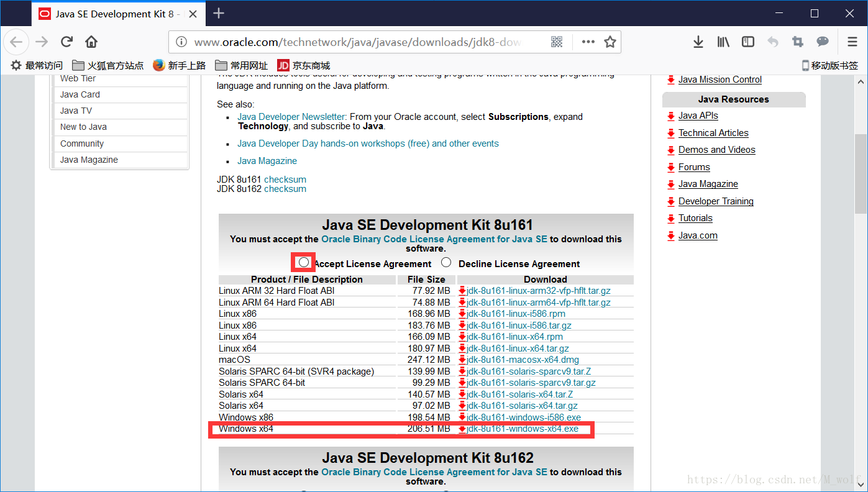The height and width of the screenshot is (492, 868).
Task: Select Accept License Agreement radio for 8u161
Action: pos(303,262)
